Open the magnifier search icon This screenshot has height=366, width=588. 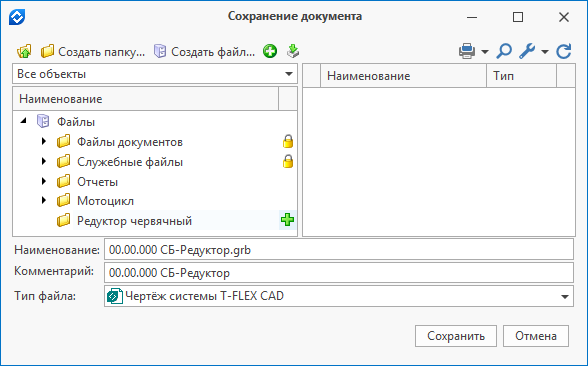point(504,51)
